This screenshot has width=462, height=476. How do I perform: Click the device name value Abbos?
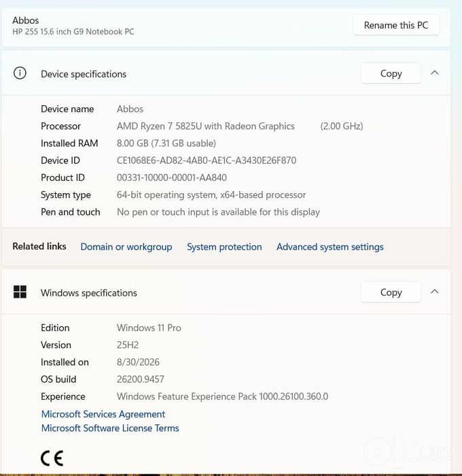(130, 109)
